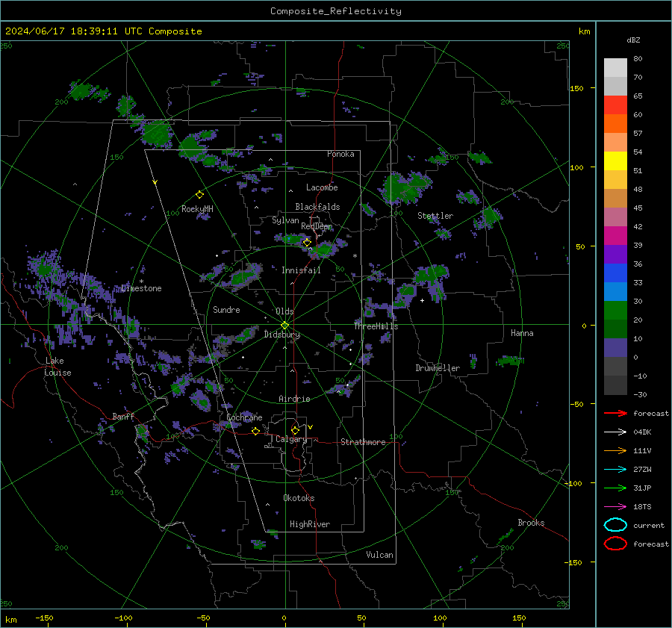The width and height of the screenshot is (672, 628).
Task: Select the gold 48–51 dBZ swatch
Action: click(x=615, y=180)
